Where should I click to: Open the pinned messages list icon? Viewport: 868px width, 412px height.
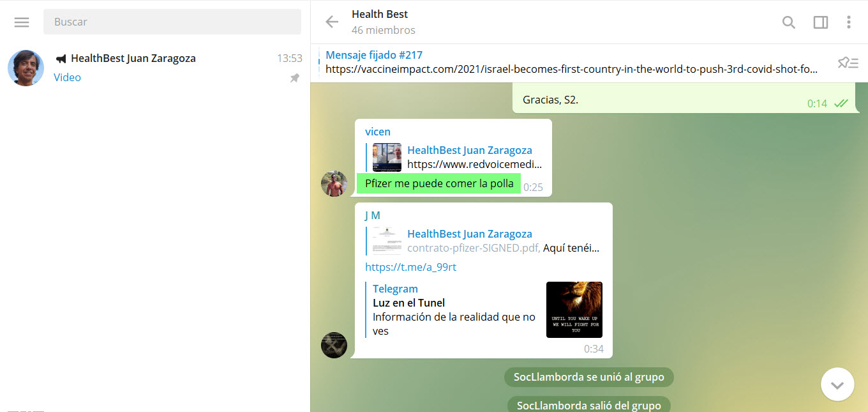click(848, 63)
